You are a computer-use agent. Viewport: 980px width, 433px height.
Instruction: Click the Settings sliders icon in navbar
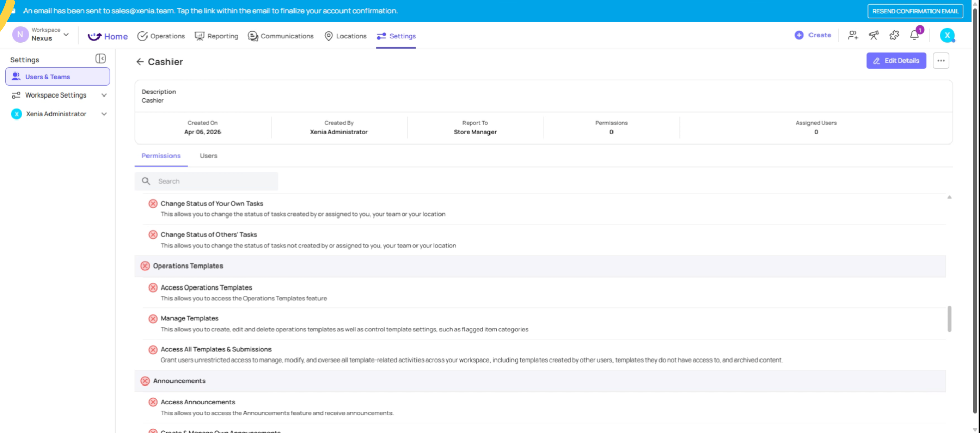coord(381,36)
